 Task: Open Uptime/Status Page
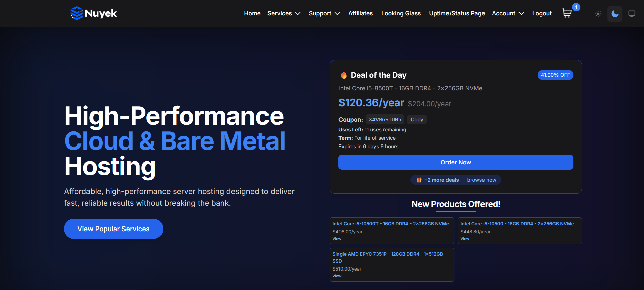[457, 13]
